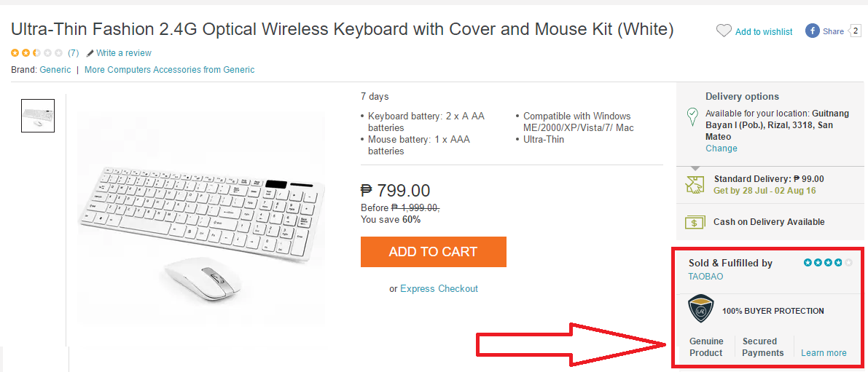Image resolution: width=868 pixels, height=372 pixels.
Task: Change the delivery location
Action: (721, 149)
